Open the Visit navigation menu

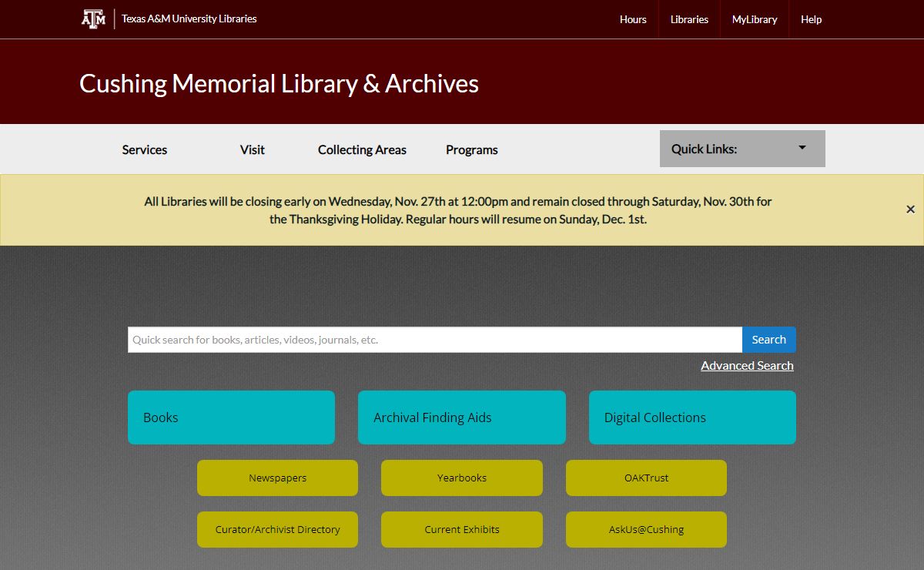point(253,149)
